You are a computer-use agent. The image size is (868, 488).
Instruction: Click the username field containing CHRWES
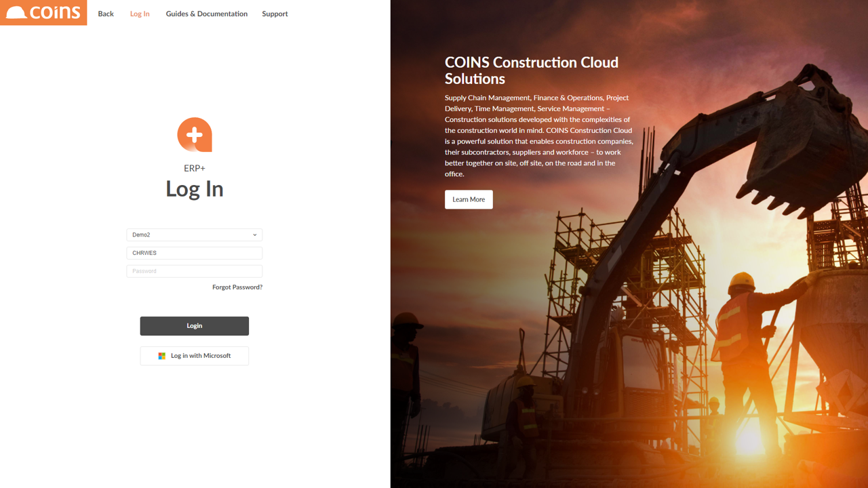(195, 253)
